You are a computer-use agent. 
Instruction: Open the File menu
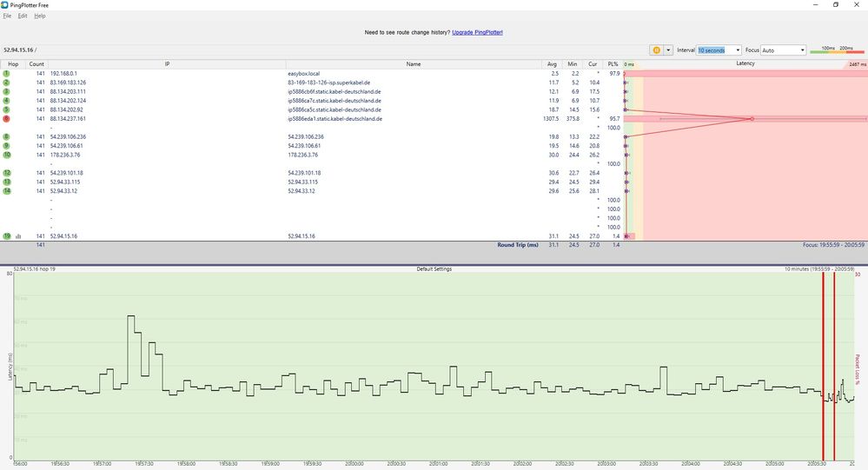point(7,16)
